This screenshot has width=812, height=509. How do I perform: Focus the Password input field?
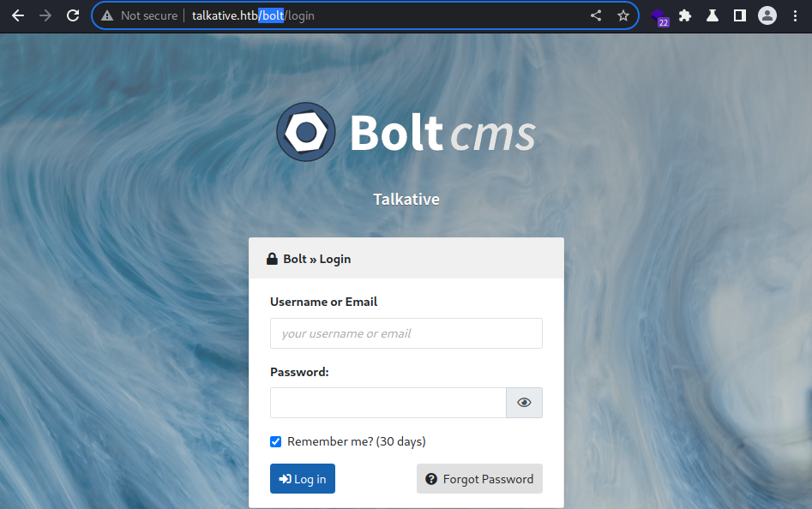click(x=388, y=403)
